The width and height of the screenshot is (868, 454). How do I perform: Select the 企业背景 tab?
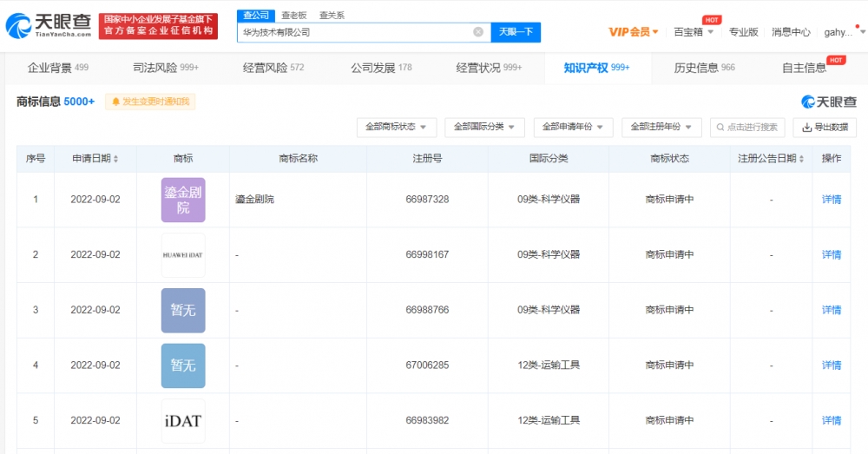click(58, 68)
